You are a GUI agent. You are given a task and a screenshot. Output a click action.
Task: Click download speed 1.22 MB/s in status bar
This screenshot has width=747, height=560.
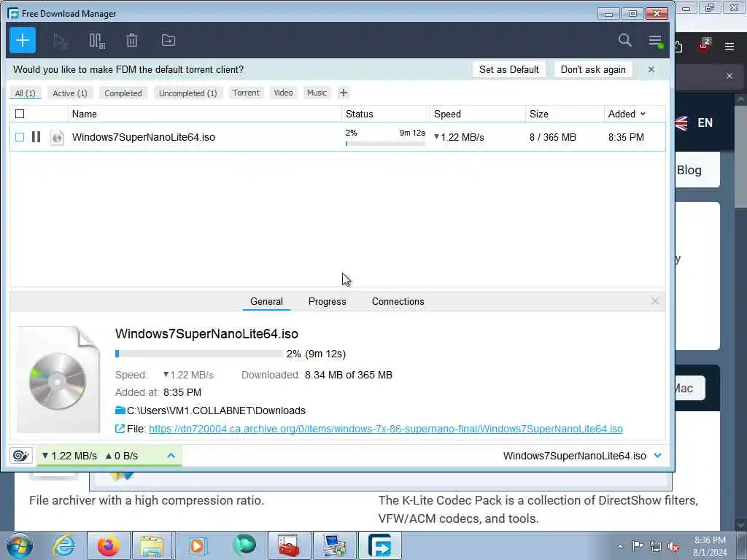click(x=69, y=456)
